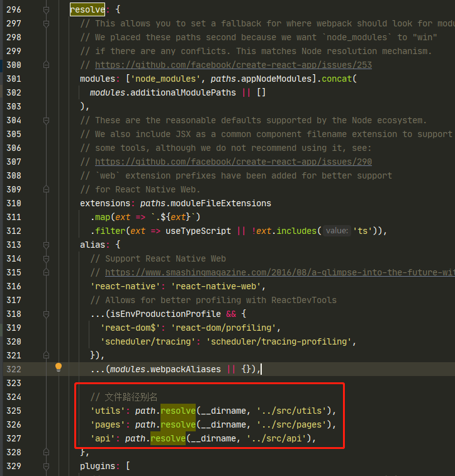This screenshot has height=476, width=455.
Task: Collapse comment fold at line 314
Action: pyautogui.click(x=46, y=258)
